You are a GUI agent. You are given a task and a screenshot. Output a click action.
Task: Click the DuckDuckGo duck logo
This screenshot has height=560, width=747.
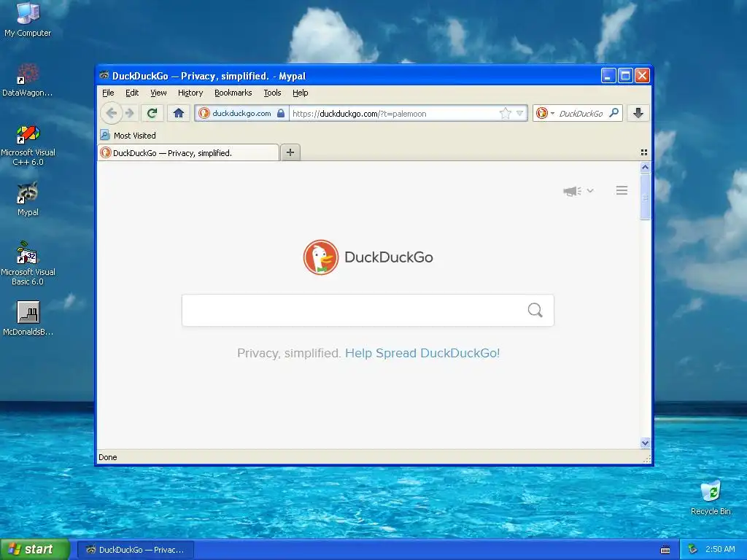click(x=321, y=257)
